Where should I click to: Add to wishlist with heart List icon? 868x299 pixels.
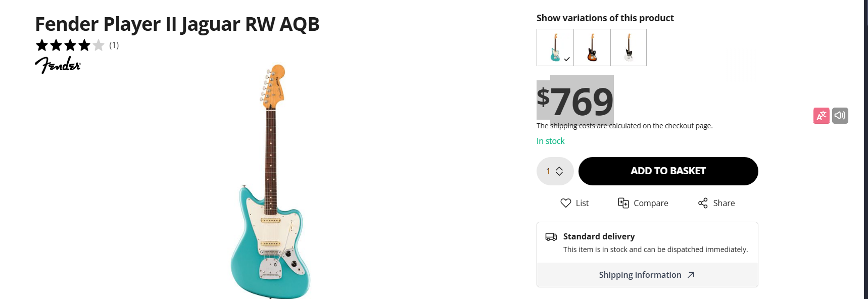(x=565, y=203)
